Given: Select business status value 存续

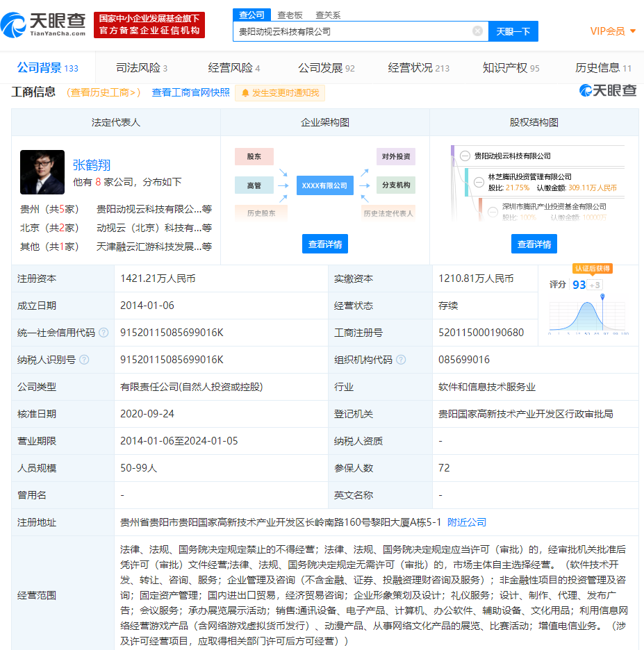Looking at the screenshot, I should (x=448, y=306).
